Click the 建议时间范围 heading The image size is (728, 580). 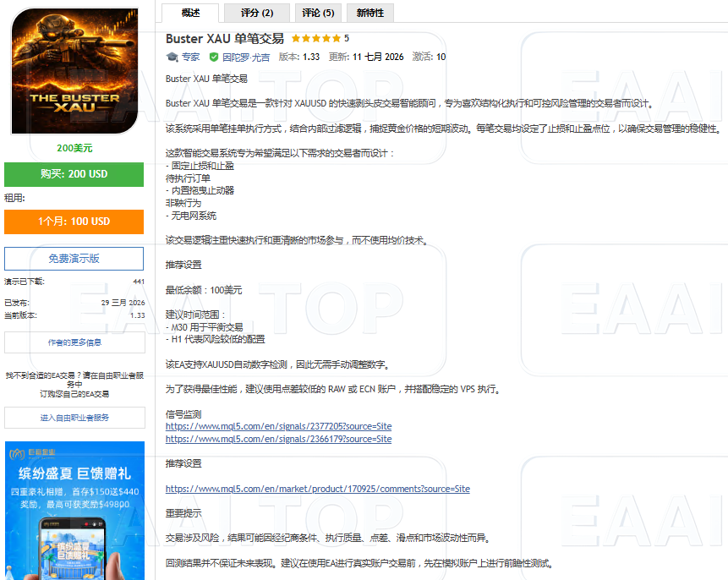(x=195, y=315)
